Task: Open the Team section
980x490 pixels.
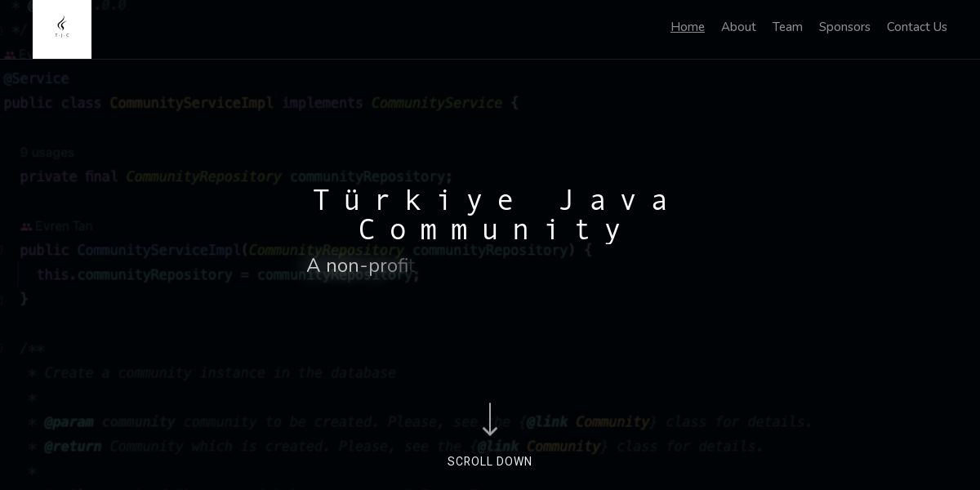Action: pos(787,27)
